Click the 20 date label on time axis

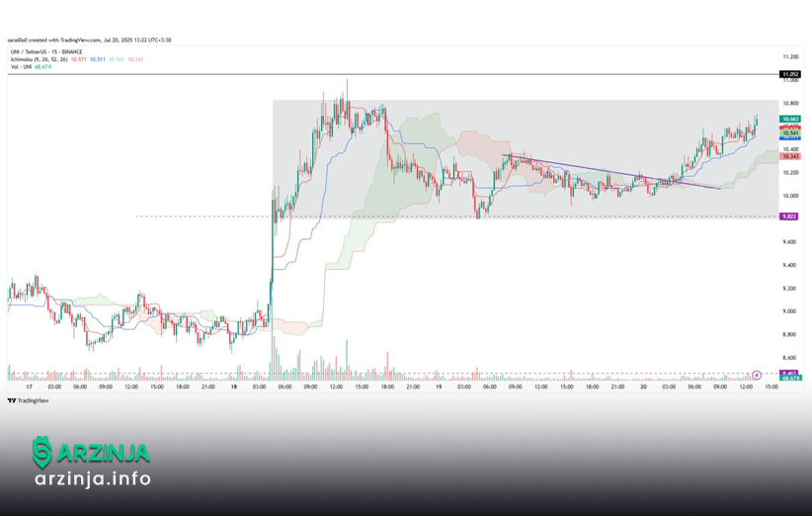pos(643,387)
